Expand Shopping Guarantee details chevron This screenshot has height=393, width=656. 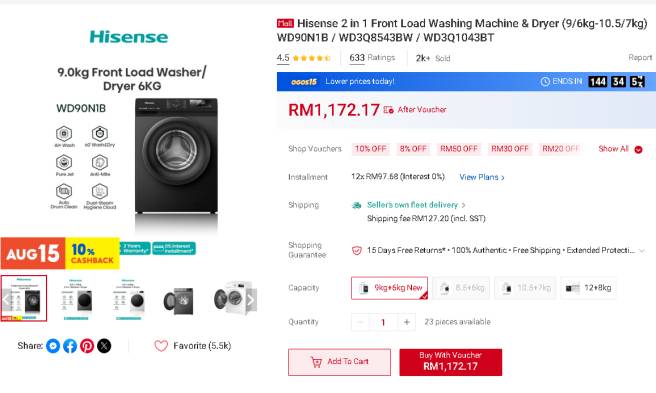coord(642,250)
